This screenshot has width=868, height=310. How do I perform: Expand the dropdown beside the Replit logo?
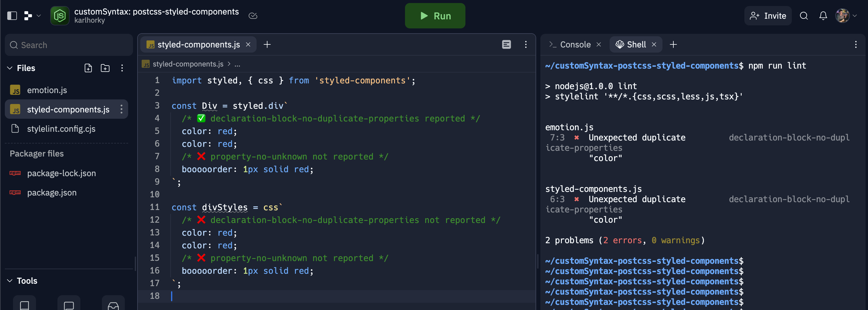38,15
